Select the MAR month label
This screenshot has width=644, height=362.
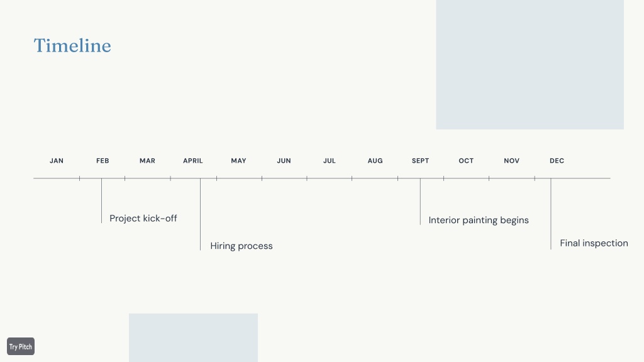[x=147, y=161]
